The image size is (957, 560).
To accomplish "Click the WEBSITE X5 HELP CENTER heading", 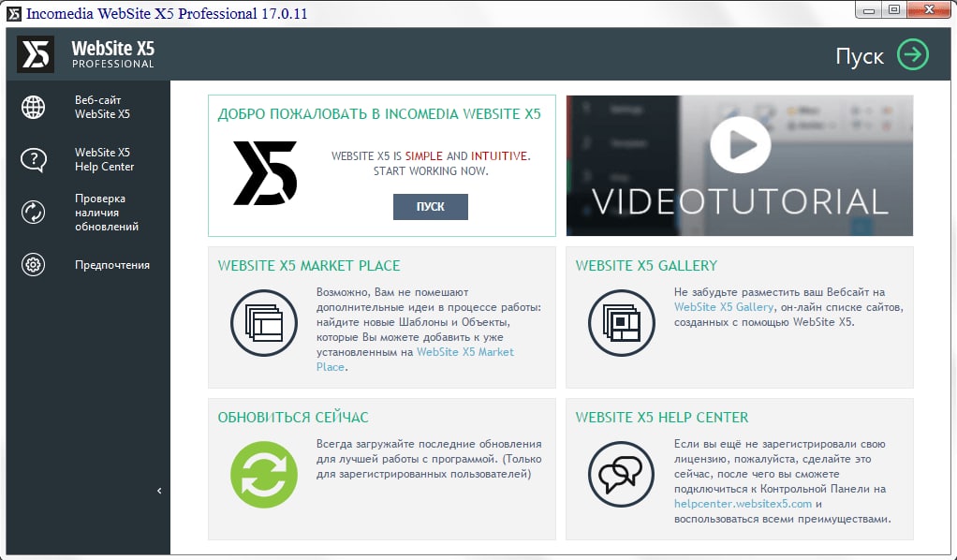I will click(662, 417).
